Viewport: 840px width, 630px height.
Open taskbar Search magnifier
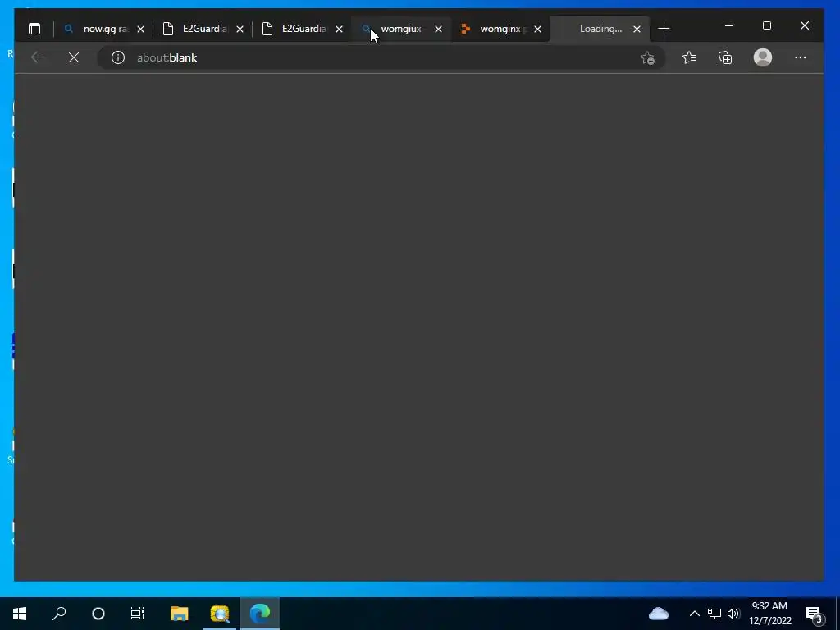(x=59, y=614)
